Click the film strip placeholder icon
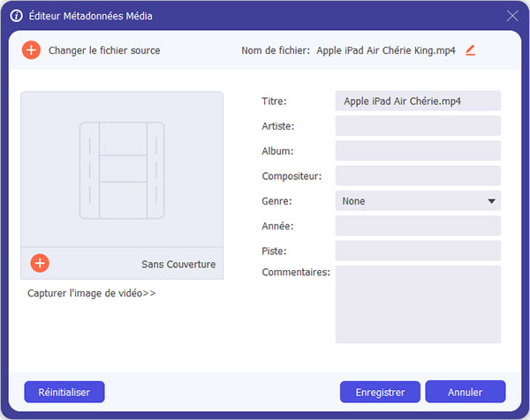This screenshot has height=420, width=530. point(122,169)
